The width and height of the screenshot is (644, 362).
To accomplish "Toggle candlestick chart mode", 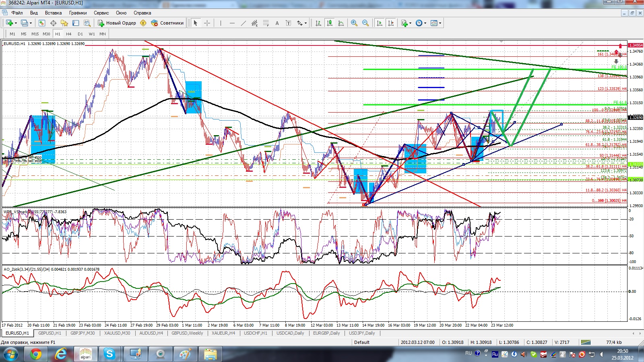I will 330,23.
